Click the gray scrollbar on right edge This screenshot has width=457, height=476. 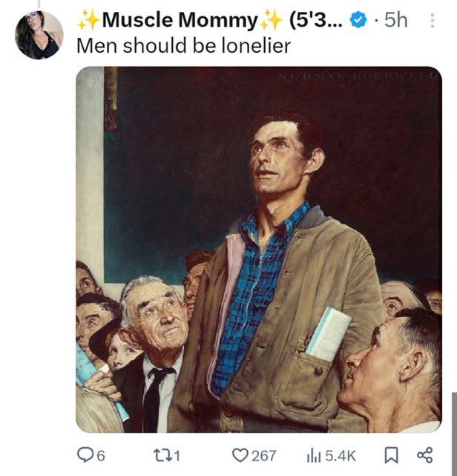[x=454, y=434]
